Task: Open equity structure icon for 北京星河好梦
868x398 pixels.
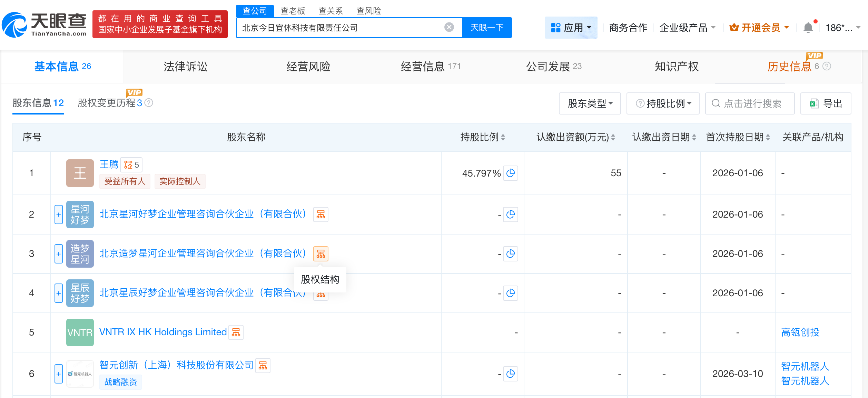Action: coord(320,215)
